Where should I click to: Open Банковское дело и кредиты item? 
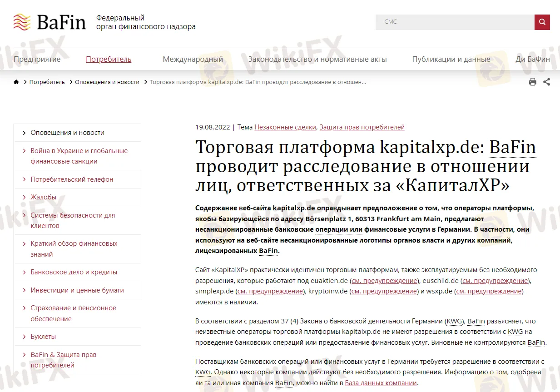point(74,272)
